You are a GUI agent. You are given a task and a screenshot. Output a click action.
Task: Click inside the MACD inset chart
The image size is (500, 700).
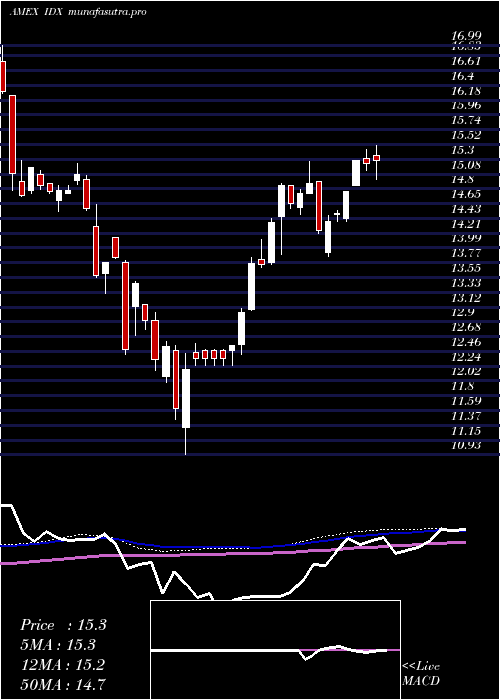click(x=275, y=650)
